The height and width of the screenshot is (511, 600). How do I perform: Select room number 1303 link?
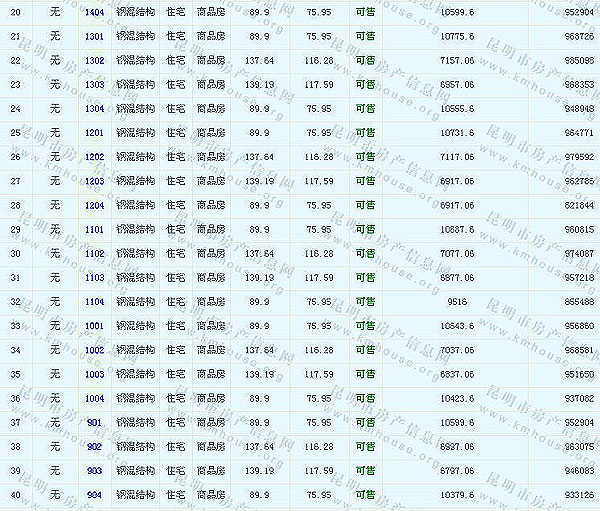pyautogui.click(x=95, y=84)
